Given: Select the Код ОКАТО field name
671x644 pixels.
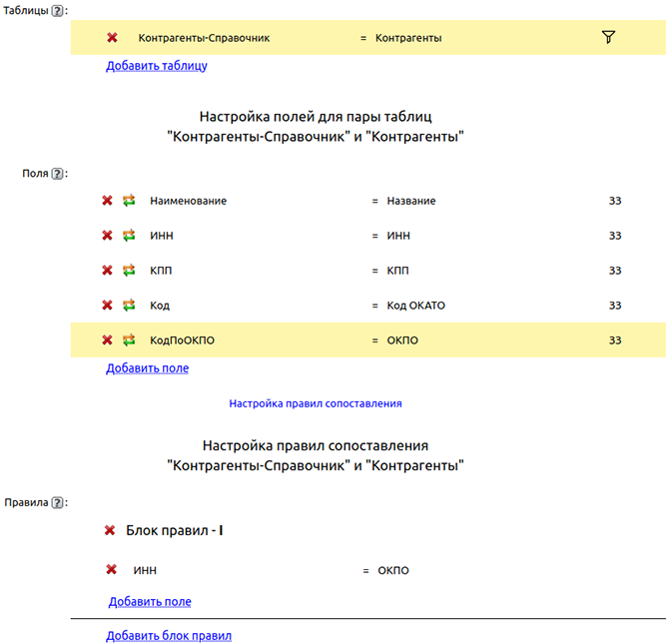Looking at the screenshot, I should (416, 306).
